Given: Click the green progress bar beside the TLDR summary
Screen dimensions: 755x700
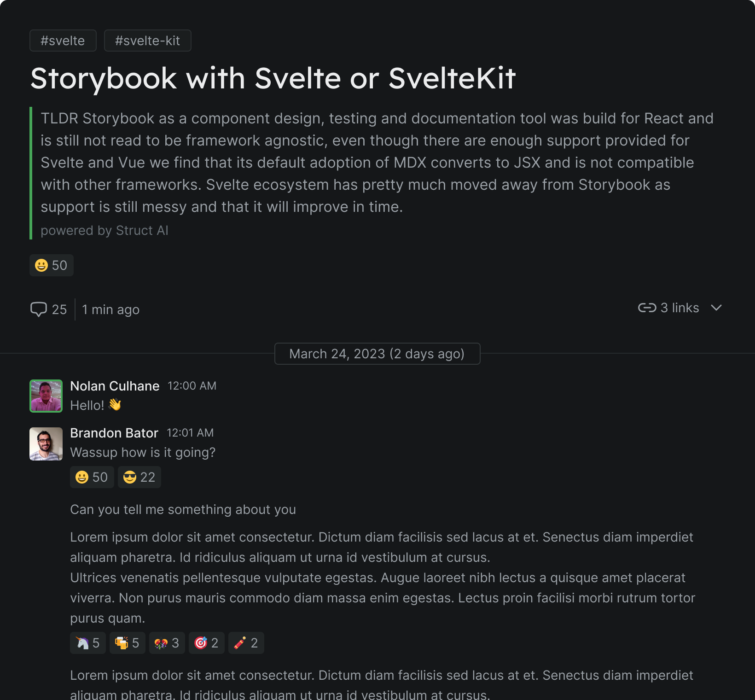Looking at the screenshot, I should 31,173.
